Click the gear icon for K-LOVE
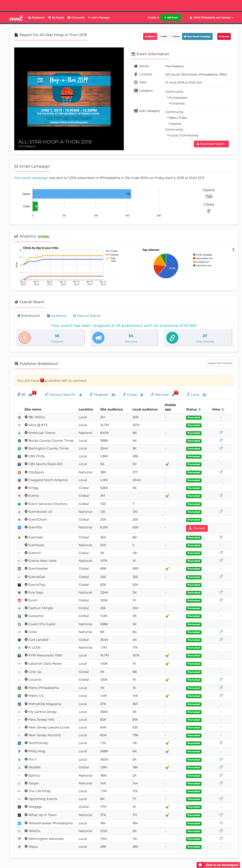242x868 pixels. (x=26, y=647)
